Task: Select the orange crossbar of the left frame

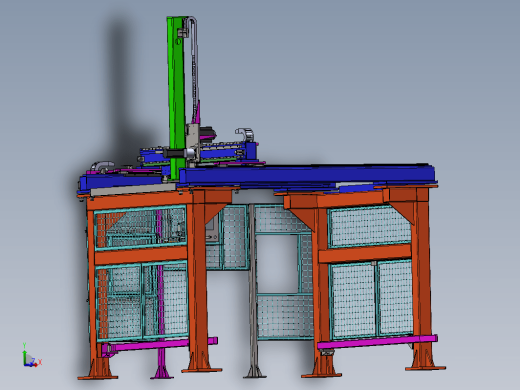Action: [141, 256]
